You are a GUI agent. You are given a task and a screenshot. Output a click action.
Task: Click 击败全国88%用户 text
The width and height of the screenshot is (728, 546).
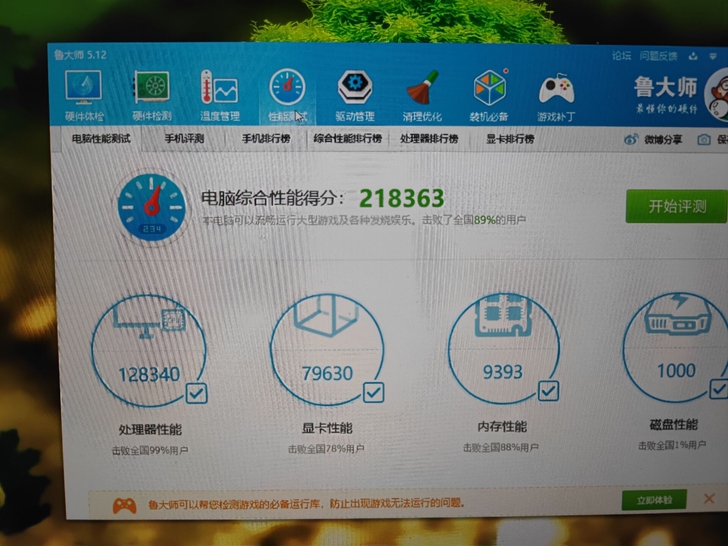[x=501, y=448]
